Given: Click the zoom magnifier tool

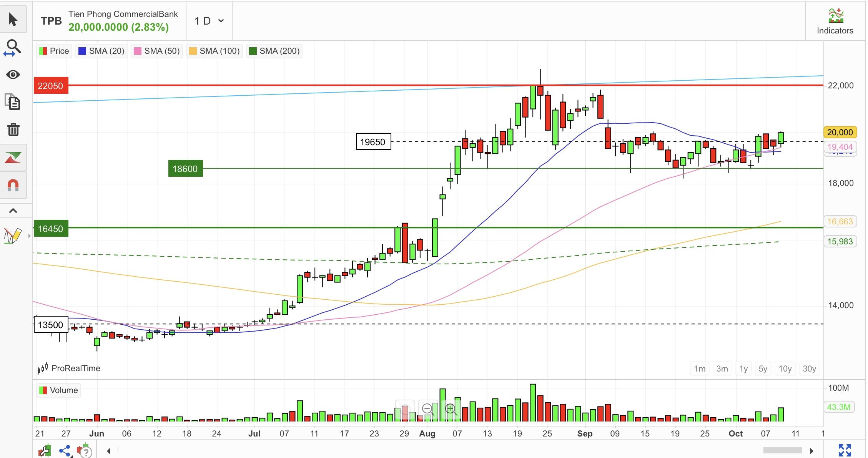Looking at the screenshot, I should [13, 47].
